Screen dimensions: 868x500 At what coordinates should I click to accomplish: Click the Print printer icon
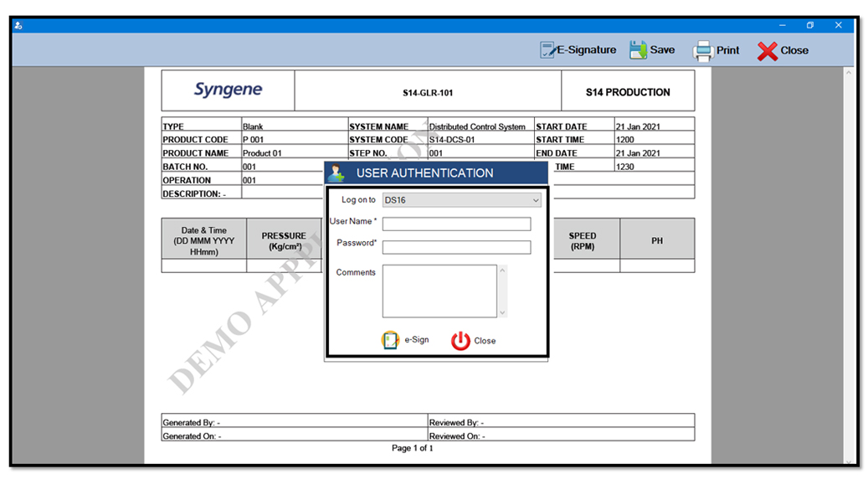[703, 50]
